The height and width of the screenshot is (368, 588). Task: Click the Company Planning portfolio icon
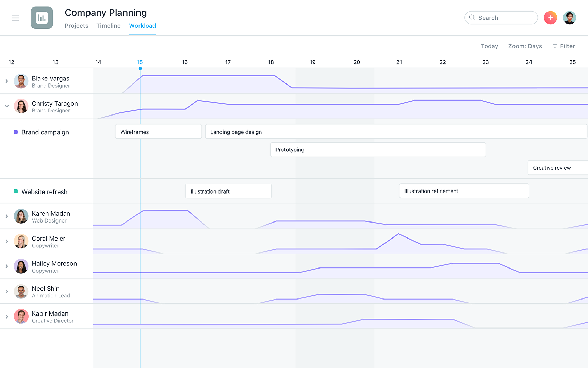click(42, 18)
